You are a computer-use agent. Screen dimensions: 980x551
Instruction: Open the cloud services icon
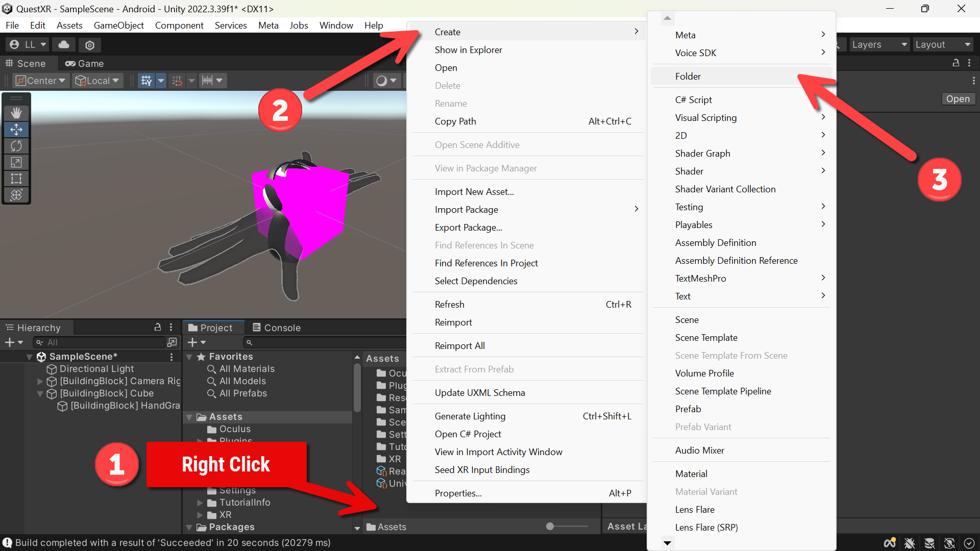tap(64, 45)
